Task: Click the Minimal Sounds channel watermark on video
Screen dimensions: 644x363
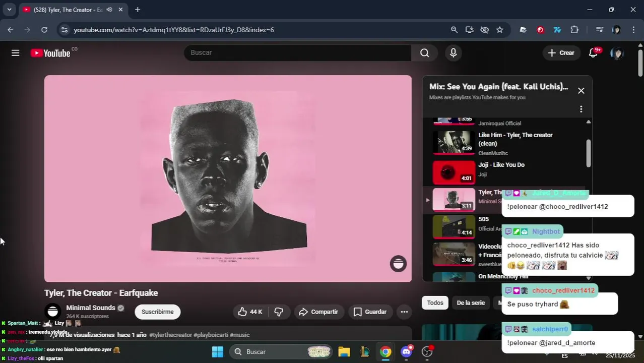Action: [398, 264]
